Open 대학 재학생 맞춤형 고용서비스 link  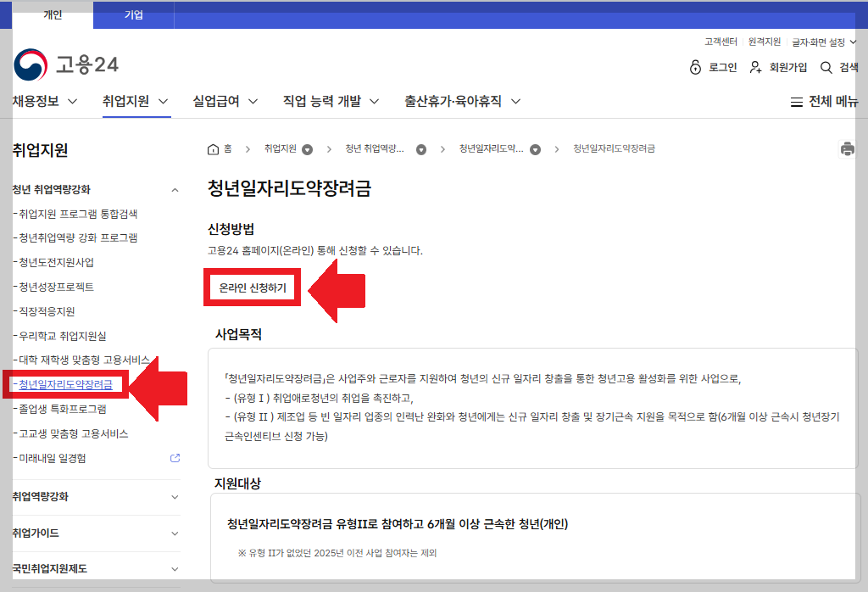(84, 360)
